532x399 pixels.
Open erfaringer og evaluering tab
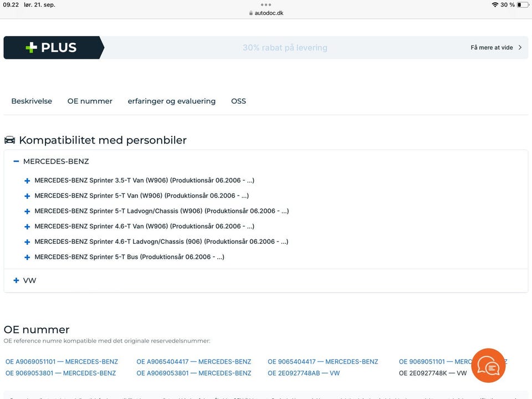pyautogui.click(x=172, y=101)
